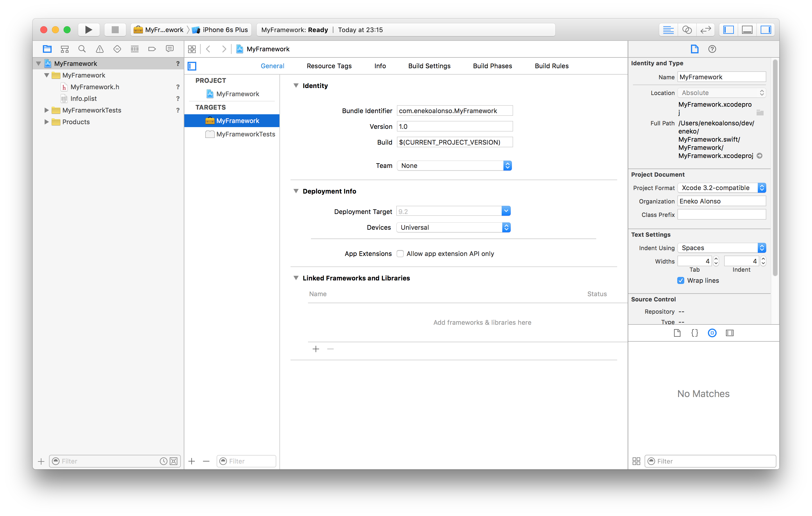Click the Stop button in toolbar
This screenshot has width=812, height=516.
tap(115, 30)
